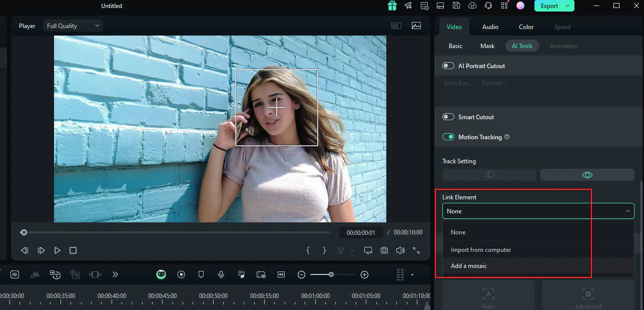Click the marker shield icon in timeline toolbar
The width and height of the screenshot is (644, 310).
click(x=201, y=274)
